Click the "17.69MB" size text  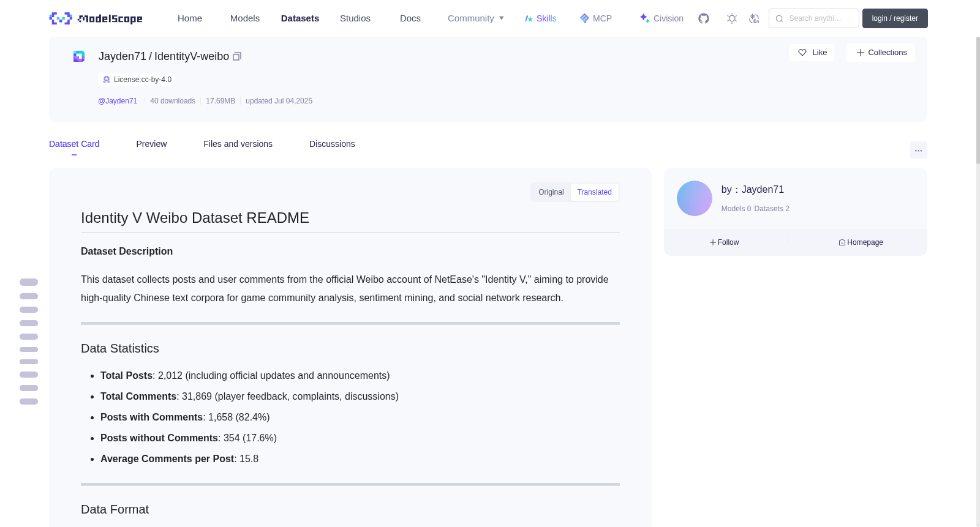coord(221,101)
